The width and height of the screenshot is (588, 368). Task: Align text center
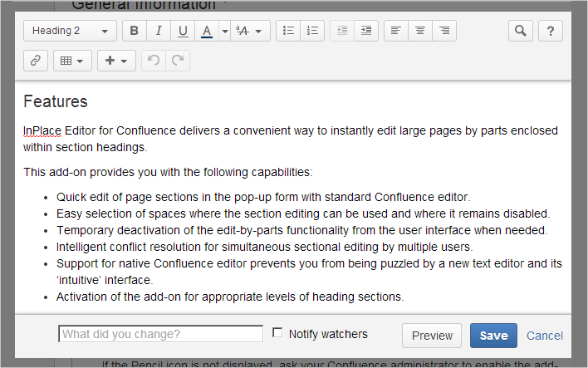click(420, 31)
